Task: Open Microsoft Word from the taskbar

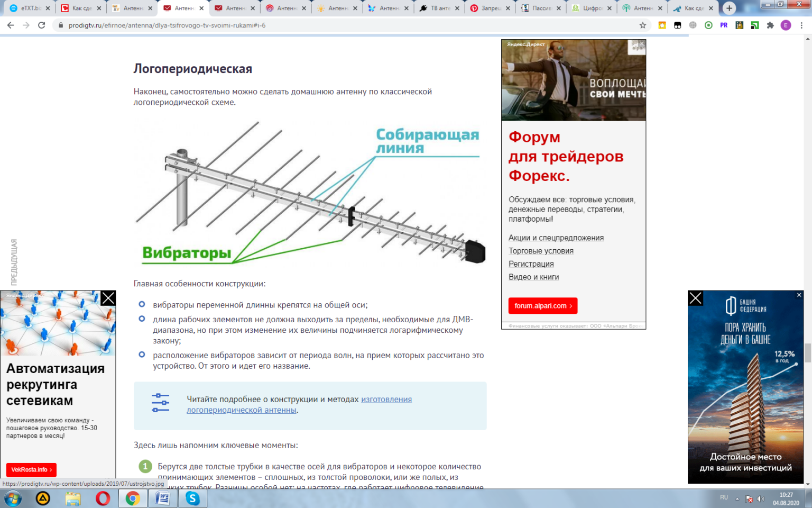Action: (163, 498)
